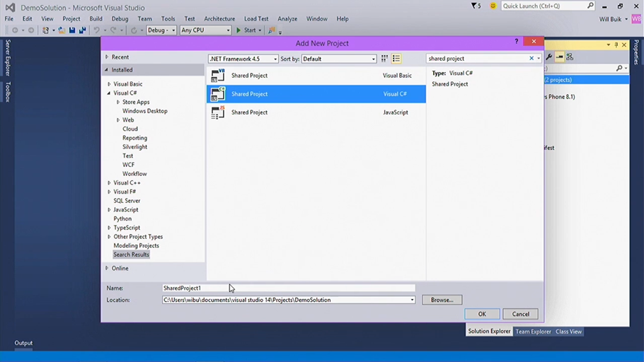
Task: Select the Windows Desktop tree item
Action: 144,111
